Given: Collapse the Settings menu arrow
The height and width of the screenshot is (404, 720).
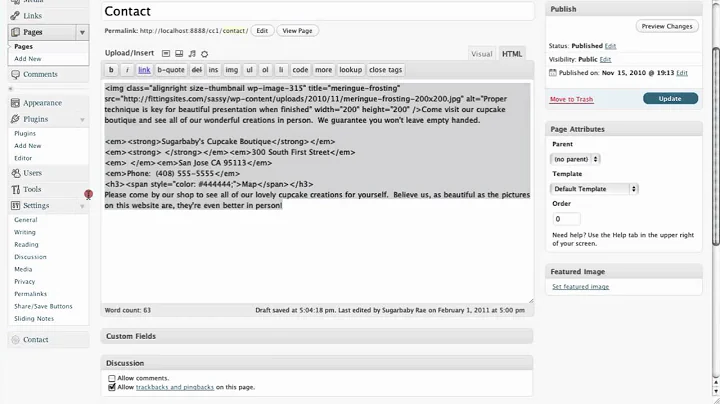Looking at the screenshot, I should click(82, 206).
